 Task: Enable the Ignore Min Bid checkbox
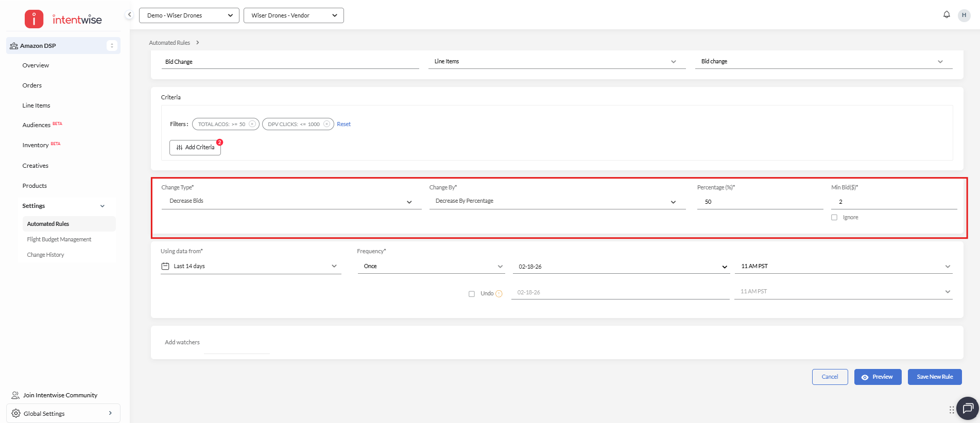click(x=834, y=218)
